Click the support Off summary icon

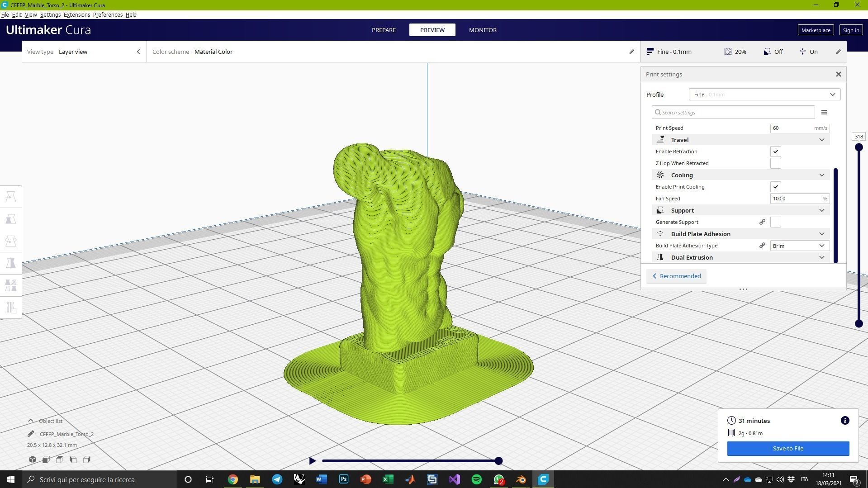[x=767, y=52]
